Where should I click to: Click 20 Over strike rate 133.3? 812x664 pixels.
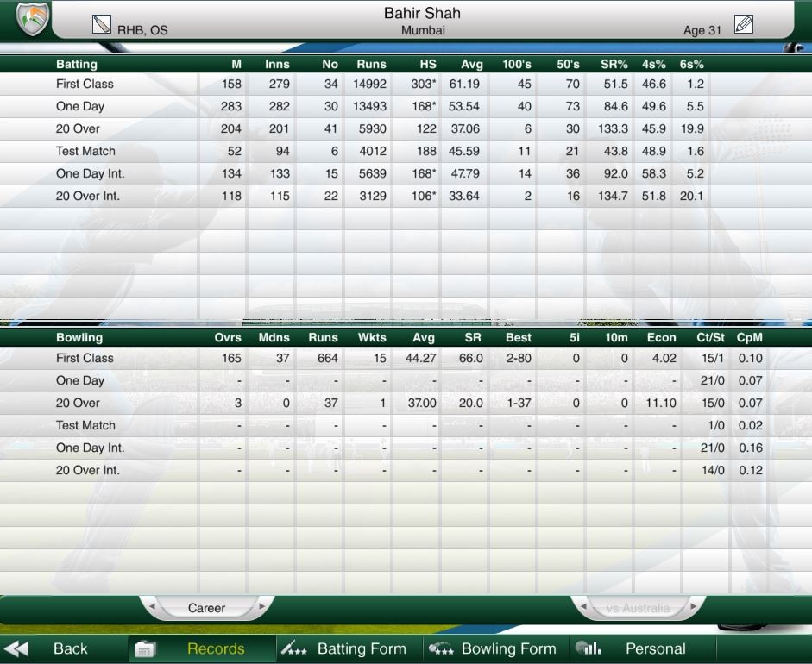coord(613,128)
